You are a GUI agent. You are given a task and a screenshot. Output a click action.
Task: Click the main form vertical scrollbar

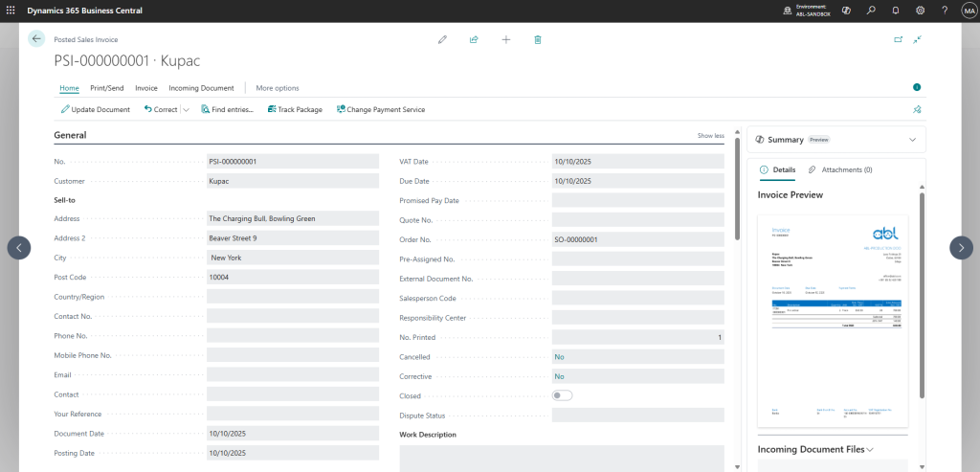point(738,189)
